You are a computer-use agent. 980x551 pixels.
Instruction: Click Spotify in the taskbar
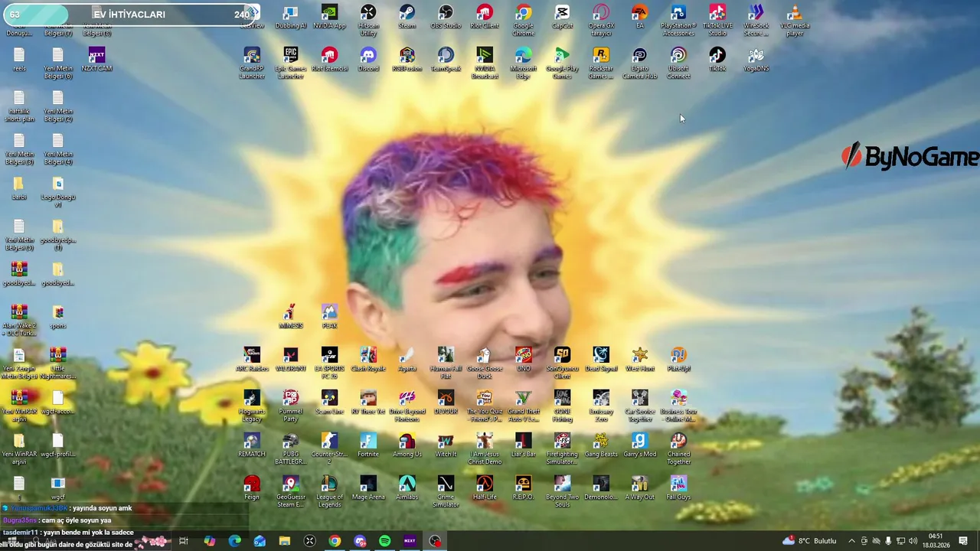[384, 541]
